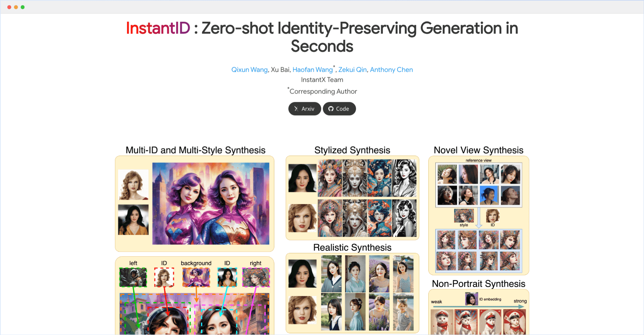Click the InstantID gradient title text
Image resolution: width=644 pixels, height=335 pixels.
click(158, 28)
